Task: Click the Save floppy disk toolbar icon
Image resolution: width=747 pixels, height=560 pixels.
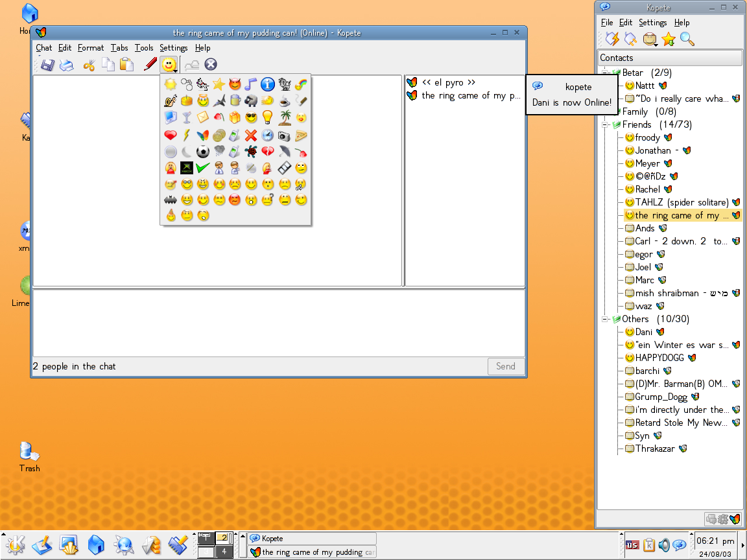Action: click(47, 65)
